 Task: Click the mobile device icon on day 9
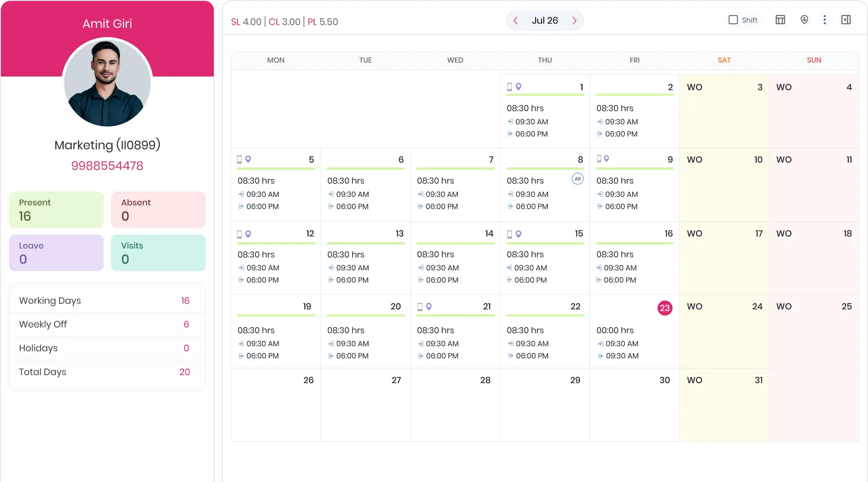pyautogui.click(x=599, y=159)
